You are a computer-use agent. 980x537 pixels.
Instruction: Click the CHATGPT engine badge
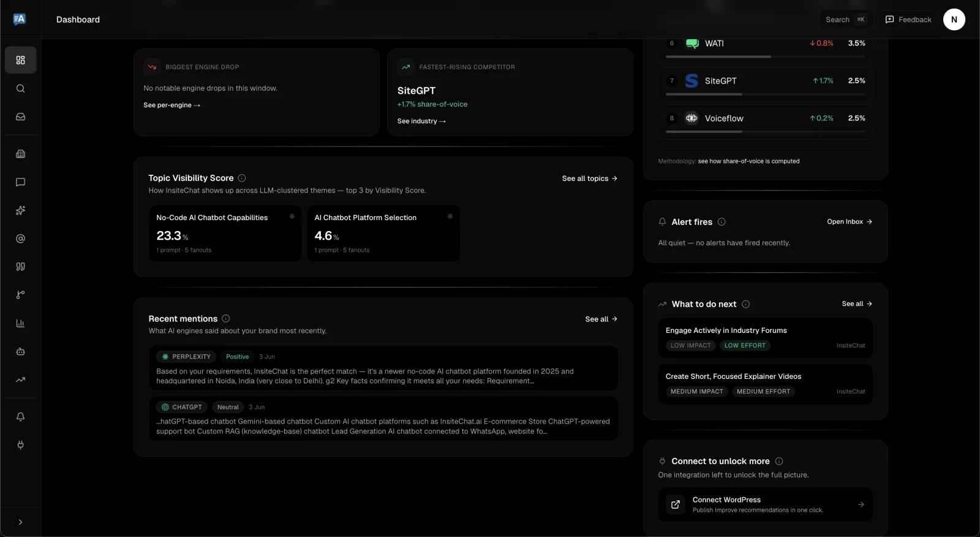click(181, 407)
